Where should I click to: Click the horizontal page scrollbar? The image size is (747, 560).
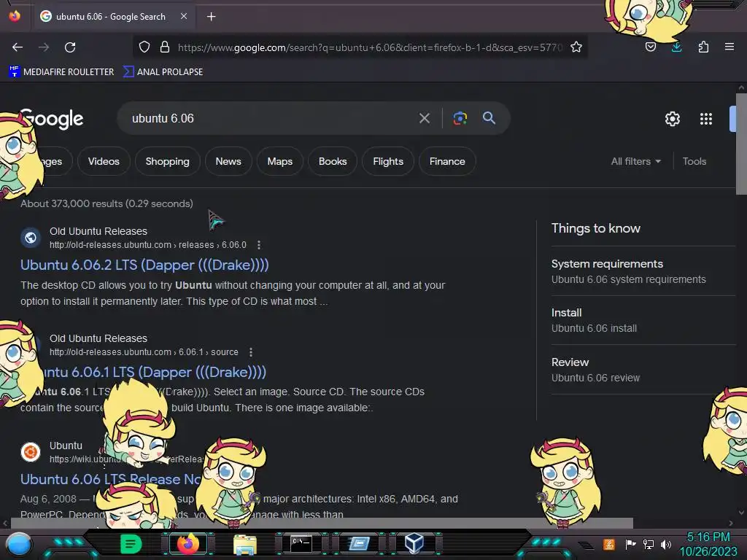point(322,523)
